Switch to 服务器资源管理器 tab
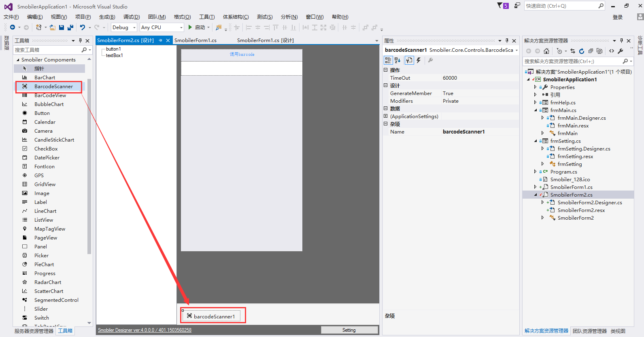Image resolution: width=644 pixels, height=337 pixels. pyautogui.click(x=34, y=331)
